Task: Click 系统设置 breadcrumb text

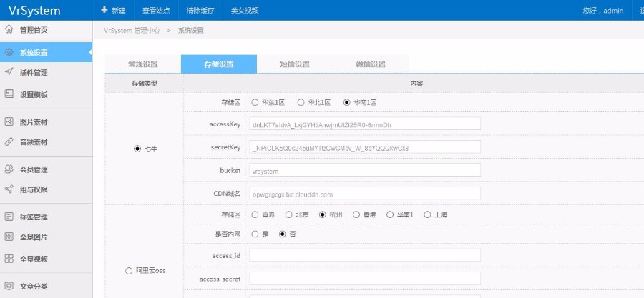Action: coord(190,30)
